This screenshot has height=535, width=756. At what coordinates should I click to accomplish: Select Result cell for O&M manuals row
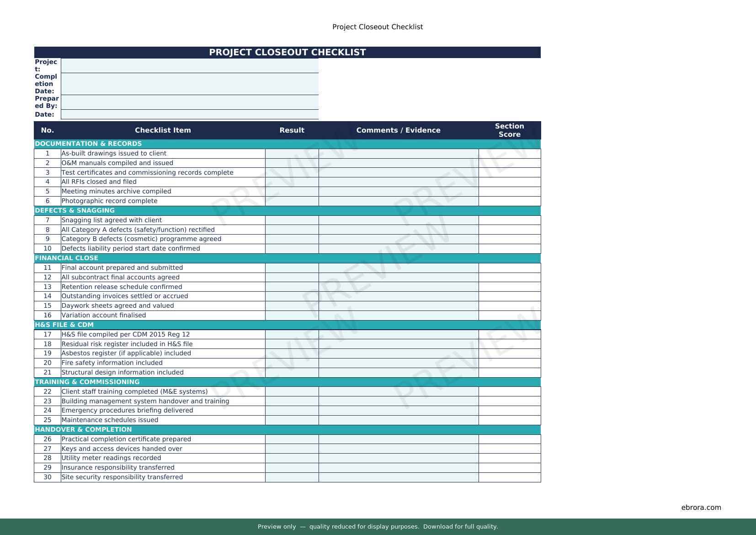292,163
